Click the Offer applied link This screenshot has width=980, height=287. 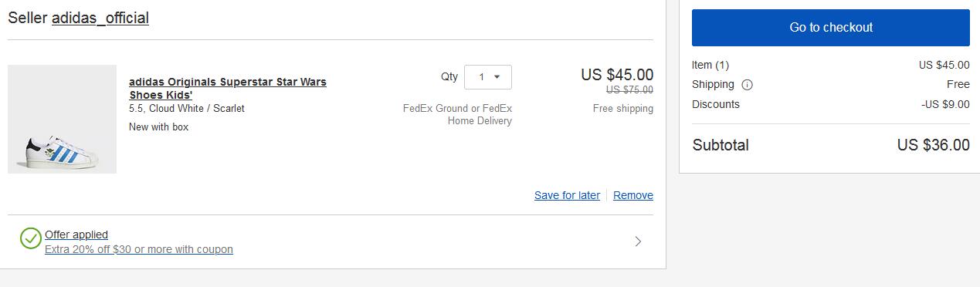[x=76, y=235]
